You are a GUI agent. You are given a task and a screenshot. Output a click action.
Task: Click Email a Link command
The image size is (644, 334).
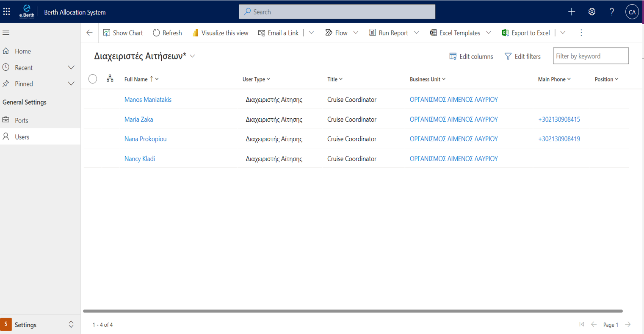(x=278, y=33)
